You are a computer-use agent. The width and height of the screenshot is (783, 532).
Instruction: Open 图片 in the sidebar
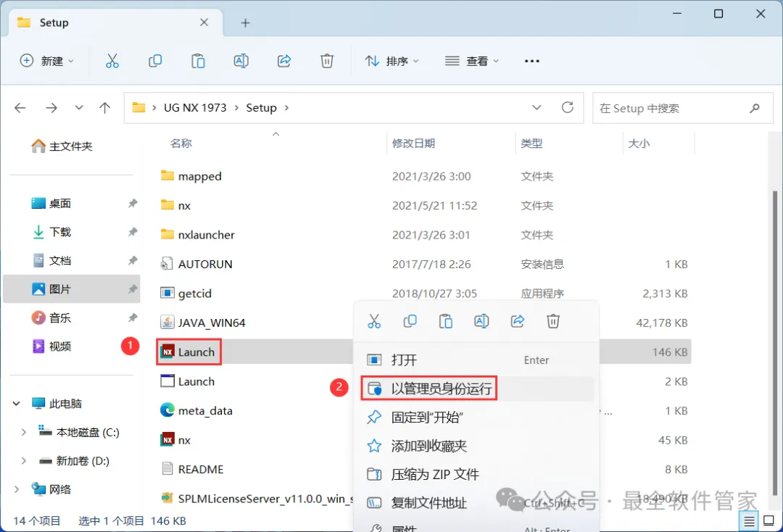click(x=71, y=289)
